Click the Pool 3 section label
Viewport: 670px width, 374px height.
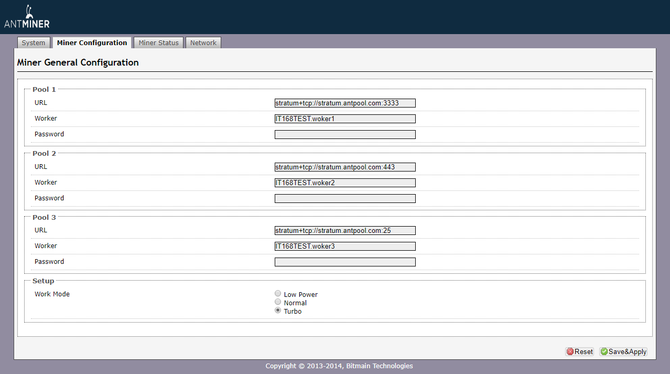point(44,218)
